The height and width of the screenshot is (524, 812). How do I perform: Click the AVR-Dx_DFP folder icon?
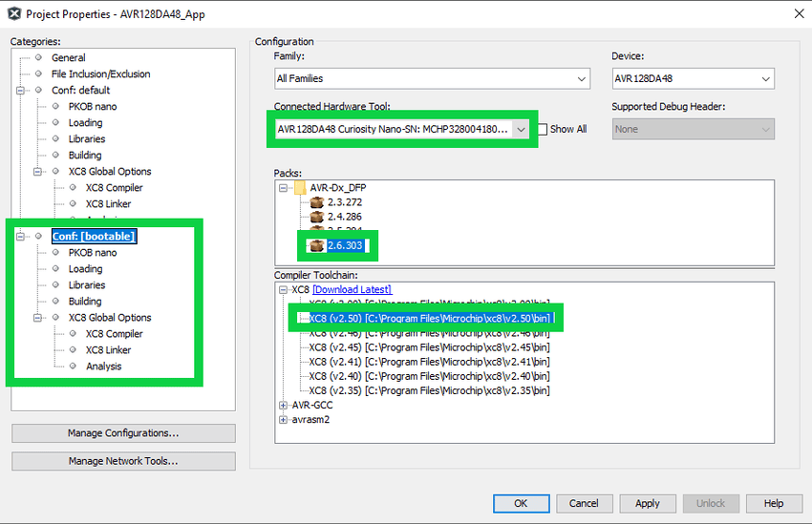pos(300,188)
